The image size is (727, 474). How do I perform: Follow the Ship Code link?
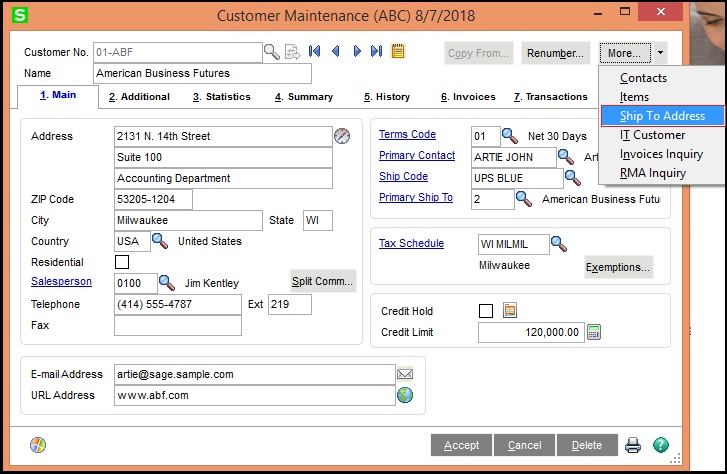(403, 176)
